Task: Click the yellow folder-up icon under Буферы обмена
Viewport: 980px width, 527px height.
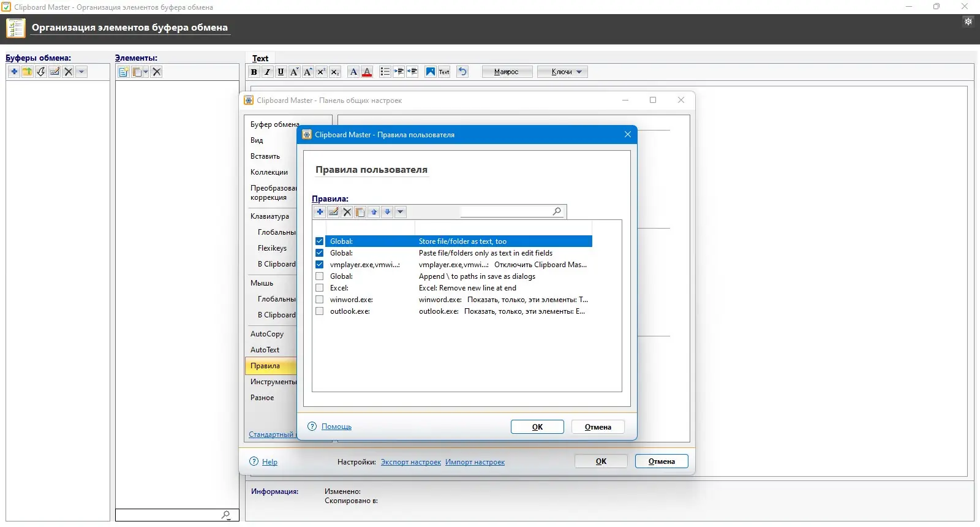Action: click(28, 72)
